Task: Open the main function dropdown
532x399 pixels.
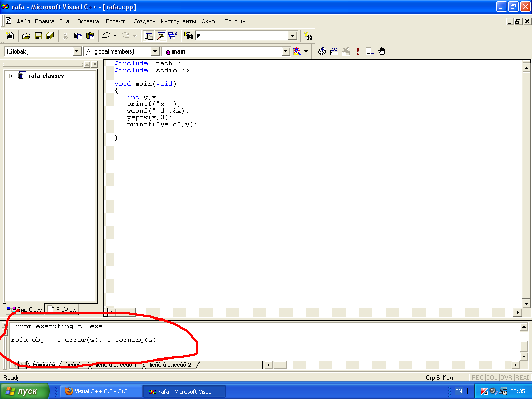Action: click(x=285, y=51)
